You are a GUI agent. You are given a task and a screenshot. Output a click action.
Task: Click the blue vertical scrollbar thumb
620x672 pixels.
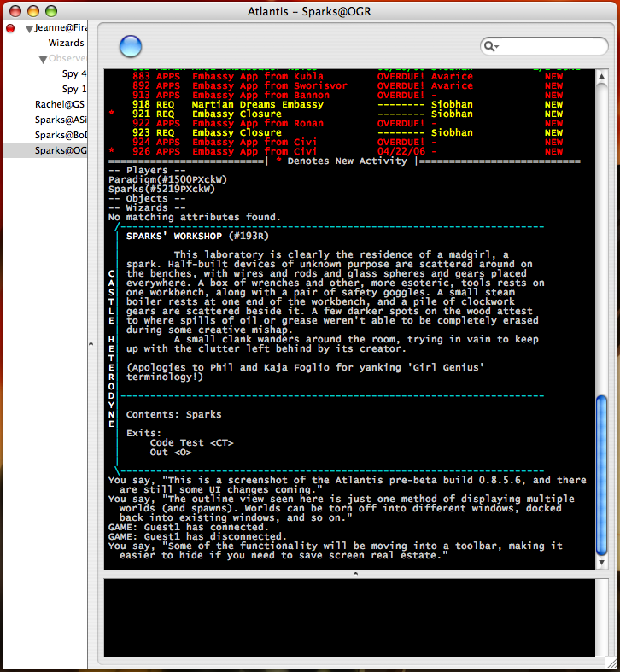(x=601, y=475)
